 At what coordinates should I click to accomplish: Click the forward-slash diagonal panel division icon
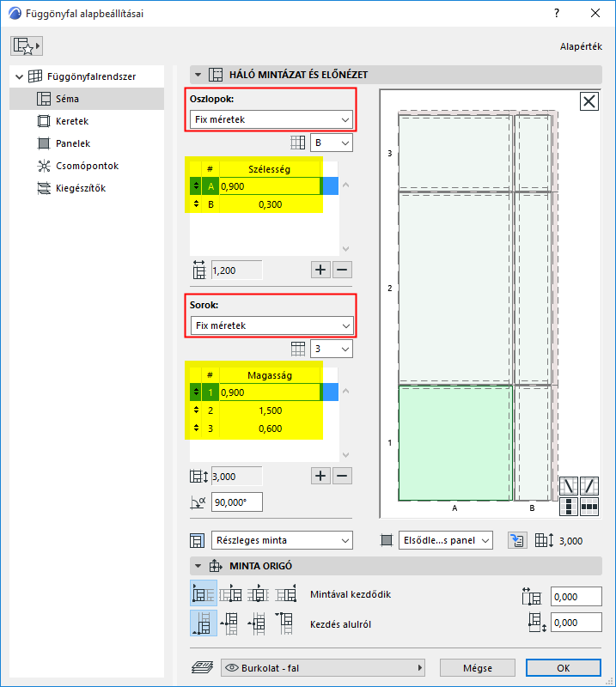click(x=589, y=486)
